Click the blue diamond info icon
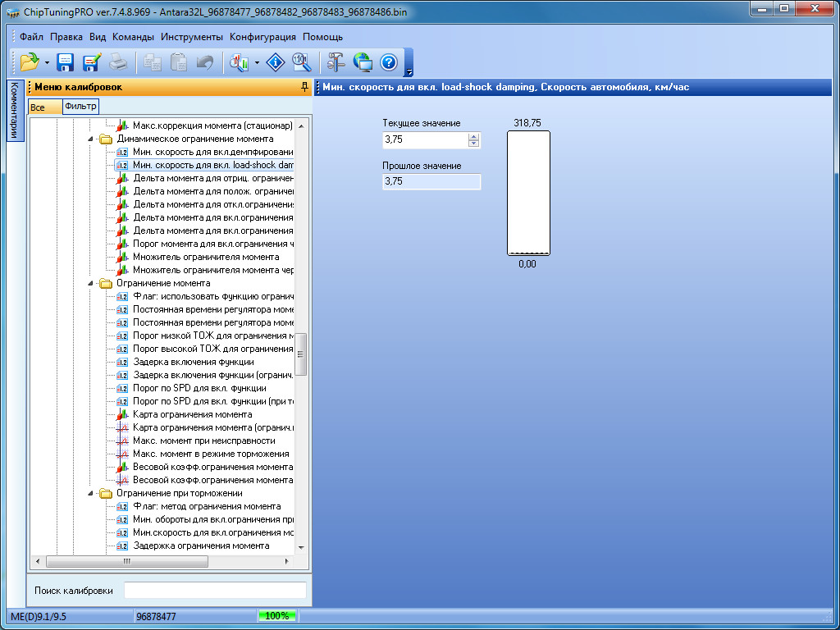The width and height of the screenshot is (840, 630). [276, 62]
